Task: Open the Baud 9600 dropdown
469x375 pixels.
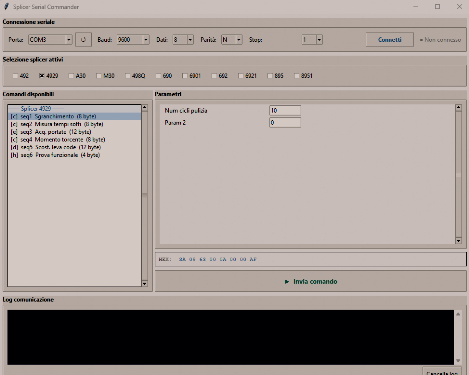Action: click(x=146, y=40)
